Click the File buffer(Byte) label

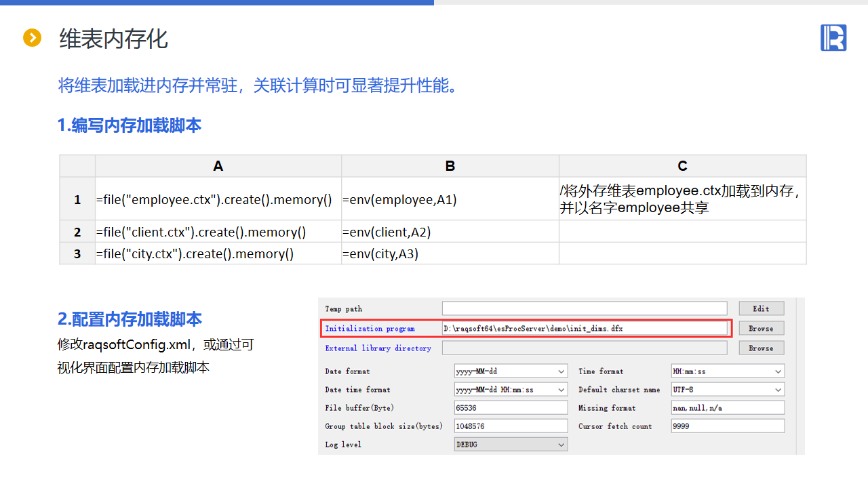(359, 408)
